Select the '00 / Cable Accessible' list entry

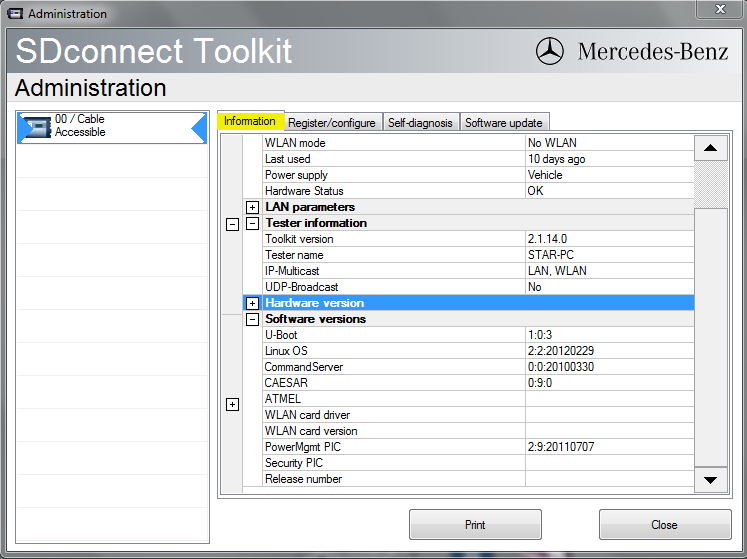pos(112,127)
